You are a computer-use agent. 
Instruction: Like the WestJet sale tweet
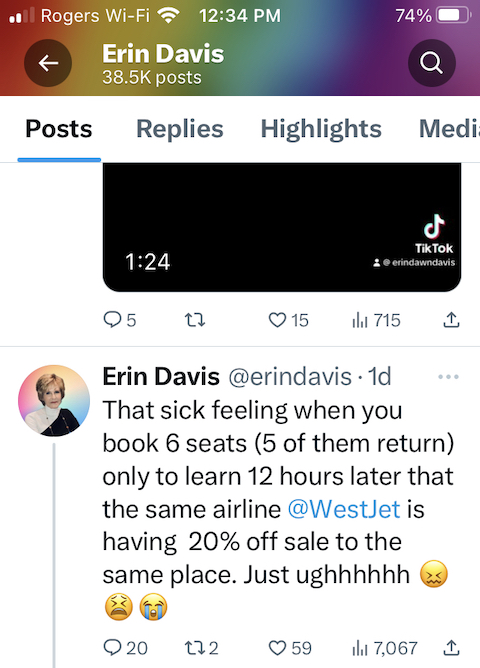point(290,648)
